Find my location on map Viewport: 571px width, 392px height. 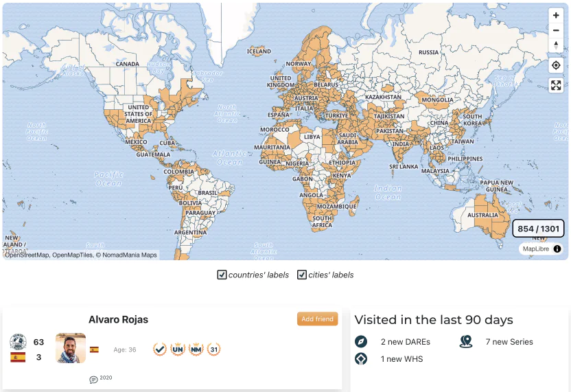556,65
